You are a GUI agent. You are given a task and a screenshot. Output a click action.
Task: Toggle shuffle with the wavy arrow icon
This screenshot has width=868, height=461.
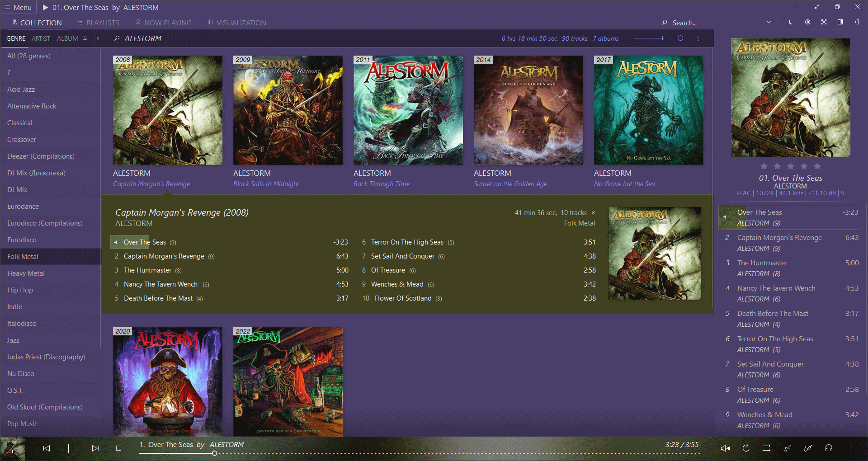pyautogui.click(x=788, y=448)
